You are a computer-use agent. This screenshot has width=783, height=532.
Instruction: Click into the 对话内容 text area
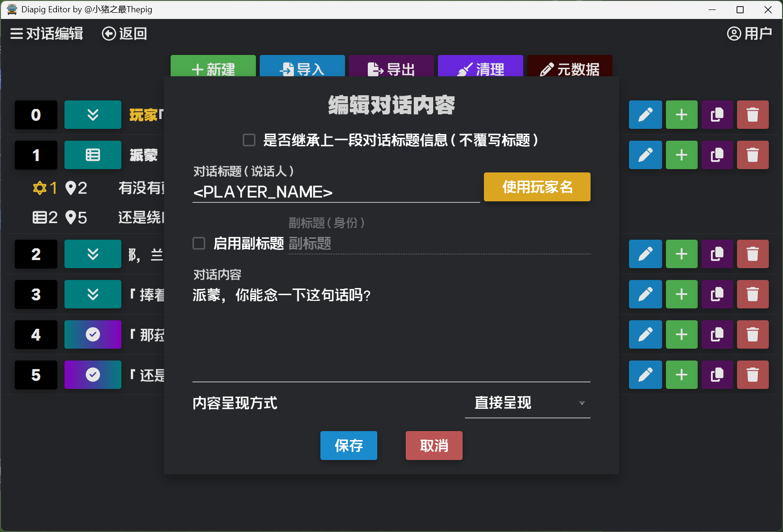(391, 332)
